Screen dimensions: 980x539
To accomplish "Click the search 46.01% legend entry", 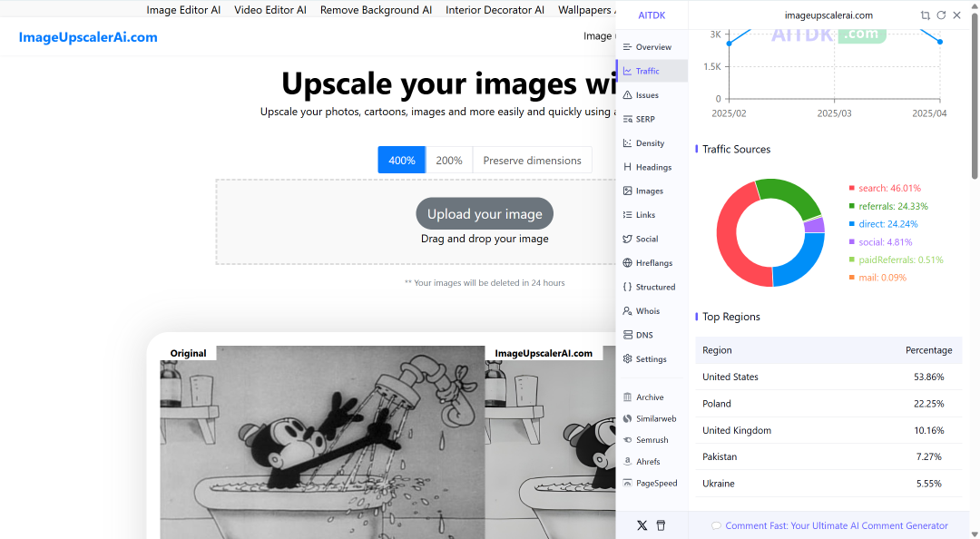I will 885,188.
